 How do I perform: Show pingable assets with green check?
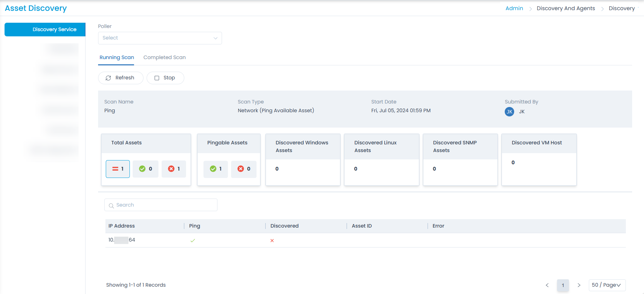216,169
